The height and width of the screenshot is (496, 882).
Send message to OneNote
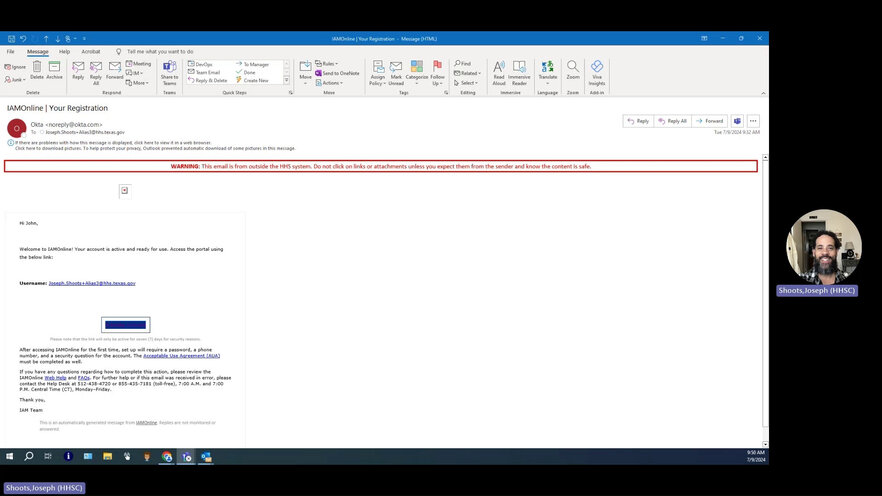(337, 73)
